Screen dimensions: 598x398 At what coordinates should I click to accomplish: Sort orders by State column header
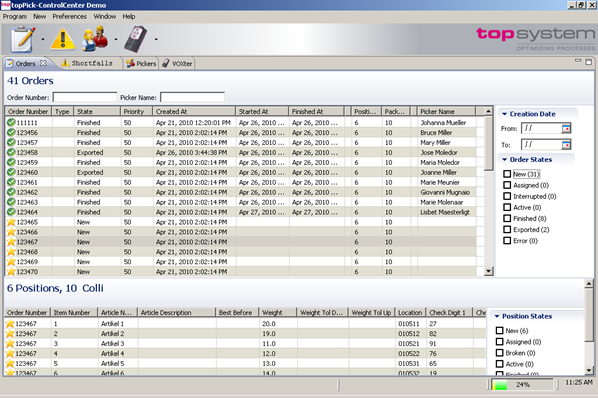coord(97,111)
